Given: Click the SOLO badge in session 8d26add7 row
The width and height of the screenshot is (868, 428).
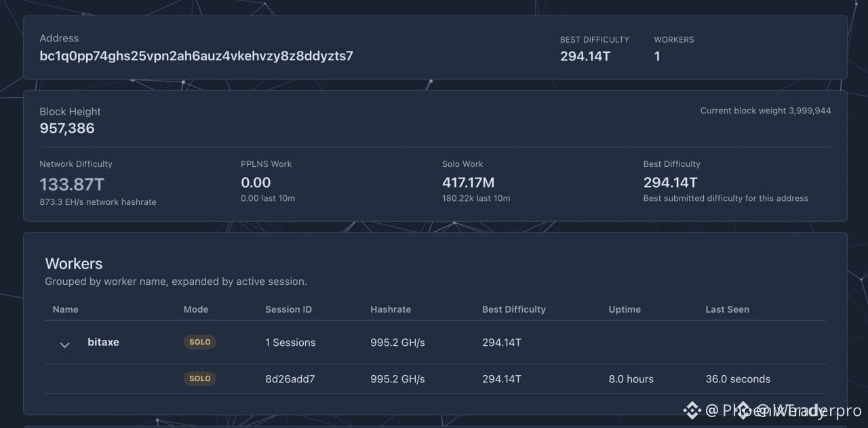Looking at the screenshot, I should click(x=200, y=378).
